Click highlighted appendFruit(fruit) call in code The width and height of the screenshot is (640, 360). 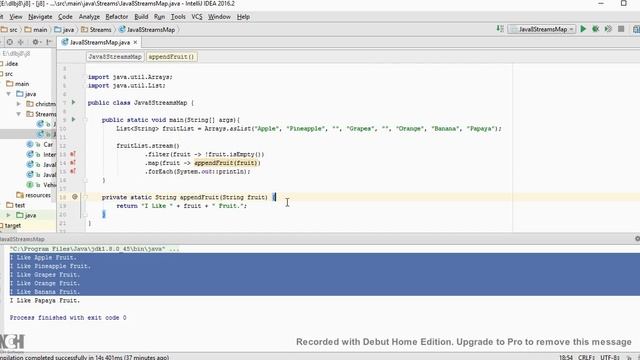click(227, 163)
